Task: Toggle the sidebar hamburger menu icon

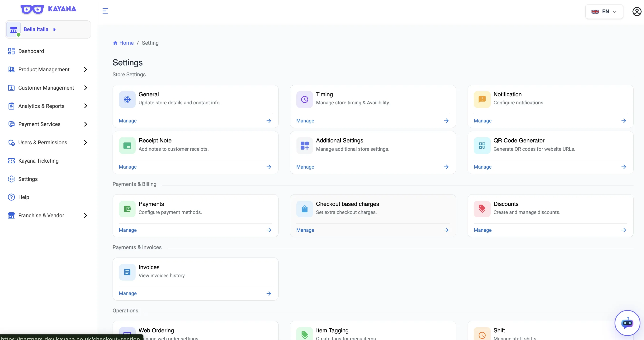Action: click(x=105, y=11)
